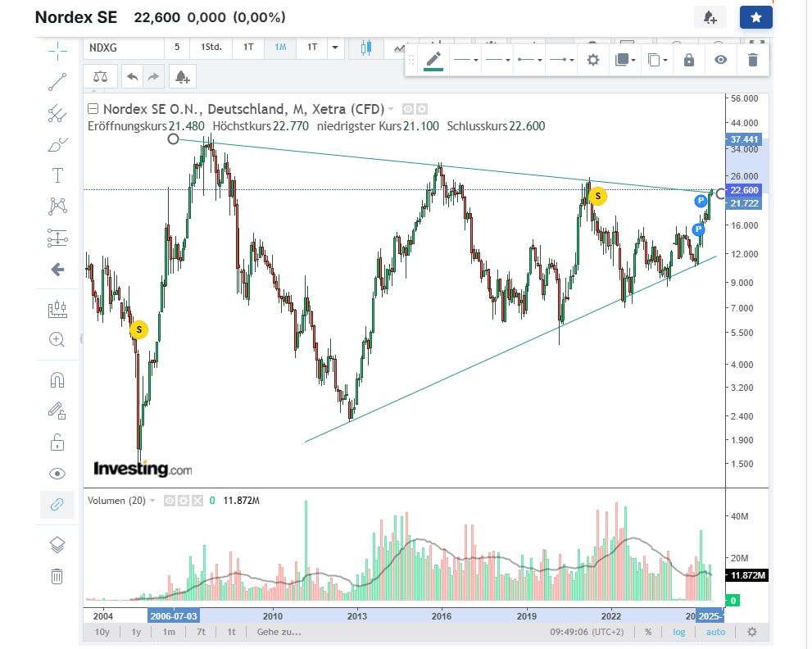
Task: Toggle the log scale button
Action: (679, 632)
